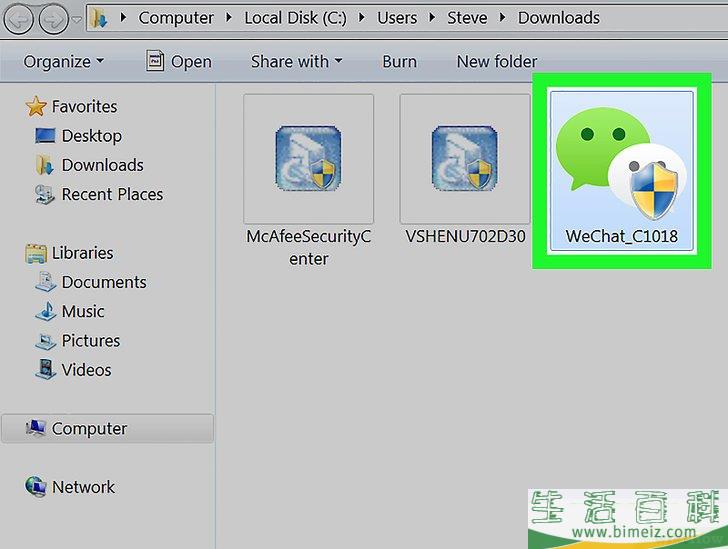
Task: Go to Downloads in the Favorites list
Action: [102, 165]
